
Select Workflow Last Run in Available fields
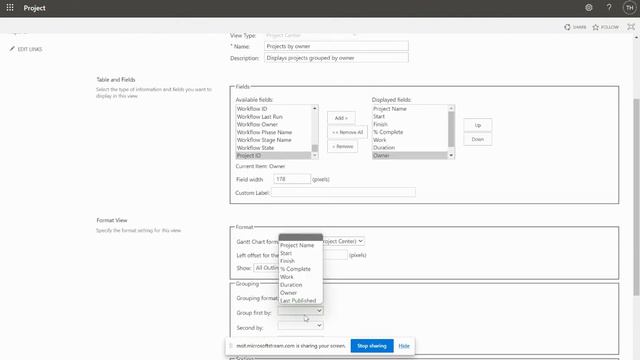point(273,116)
